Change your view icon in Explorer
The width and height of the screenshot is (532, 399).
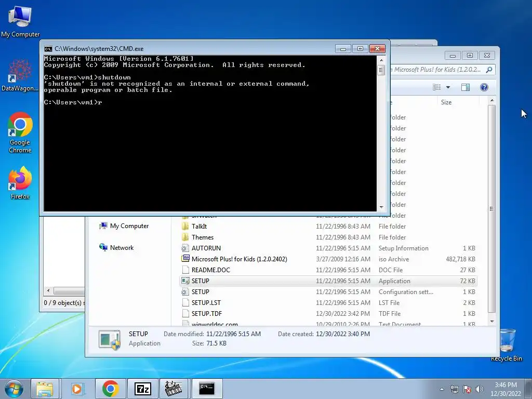pyautogui.click(x=437, y=87)
